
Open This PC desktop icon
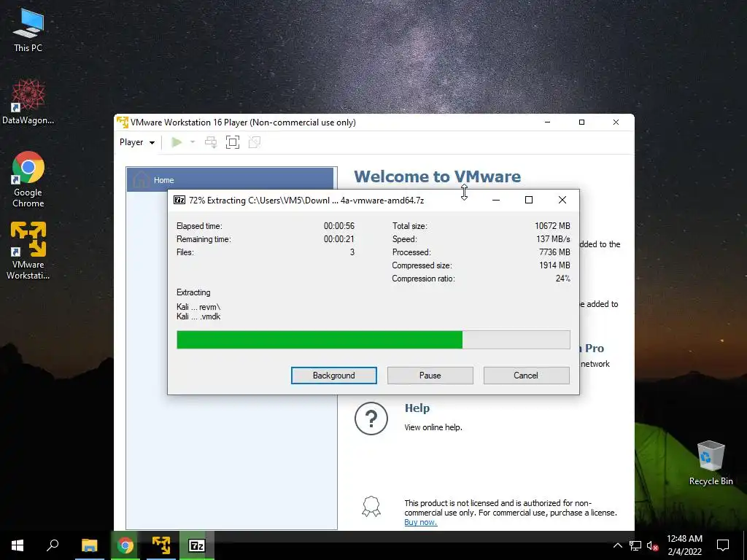tap(28, 30)
